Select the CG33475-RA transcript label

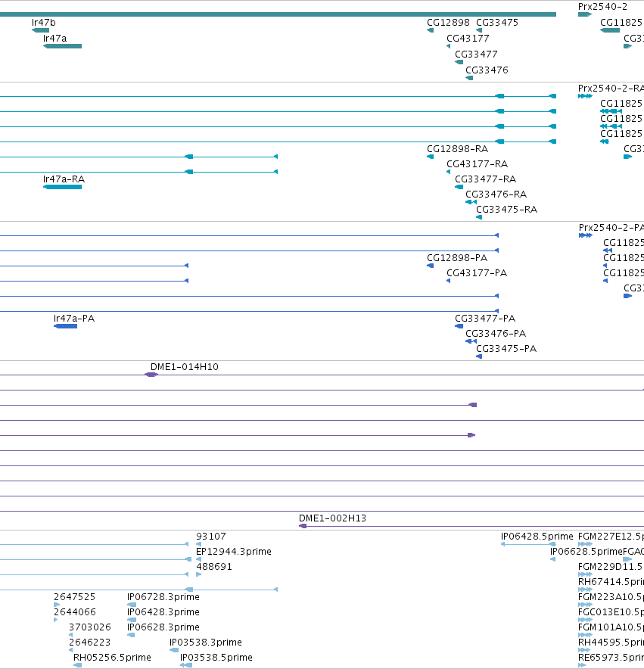click(x=506, y=210)
